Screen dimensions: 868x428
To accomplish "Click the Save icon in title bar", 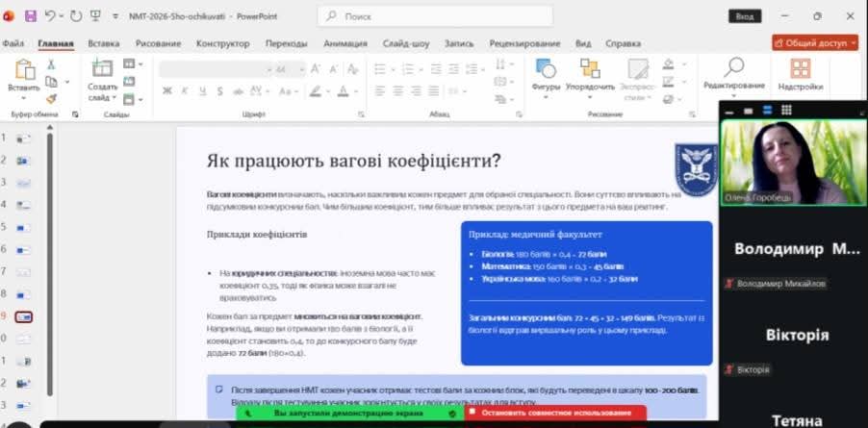I will coord(30,16).
